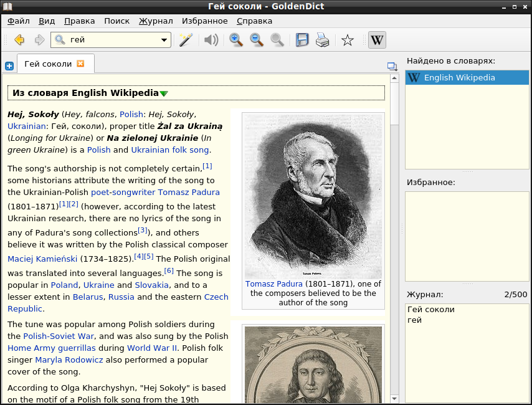Follow the Ukrainian folk song link
The image size is (532, 405).
point(169,150)
